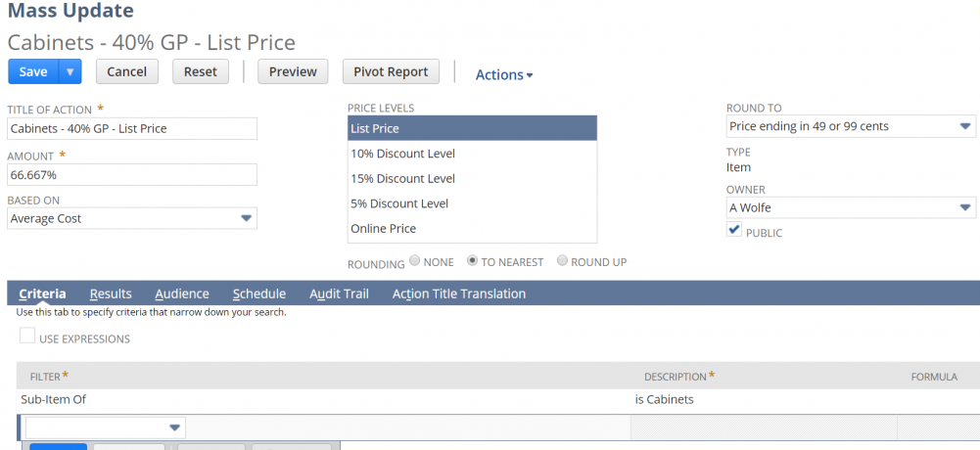The width and height of the screenshot is (980, 450).
Task: Expand the Actions menu
Action: (x=503, y=74)
